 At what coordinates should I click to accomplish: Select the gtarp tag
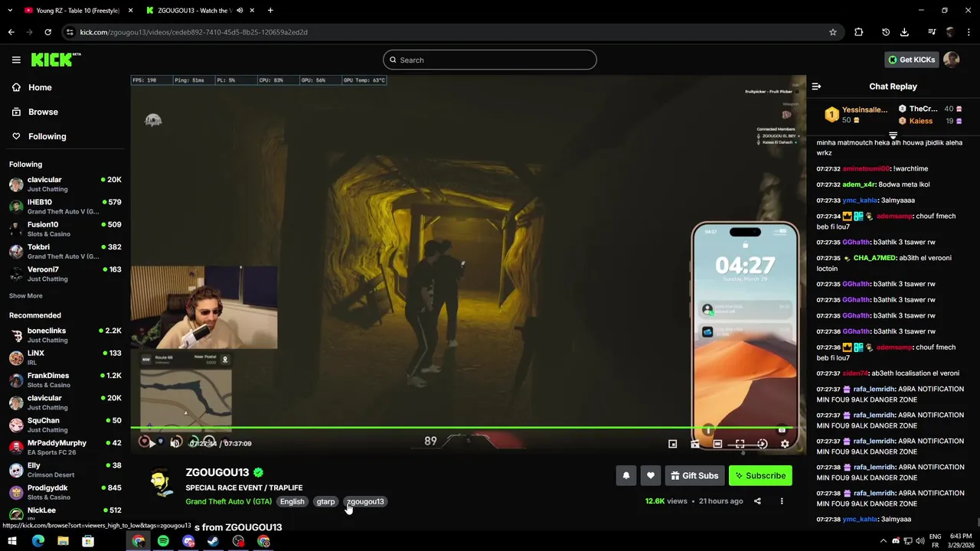pos(325,501)
